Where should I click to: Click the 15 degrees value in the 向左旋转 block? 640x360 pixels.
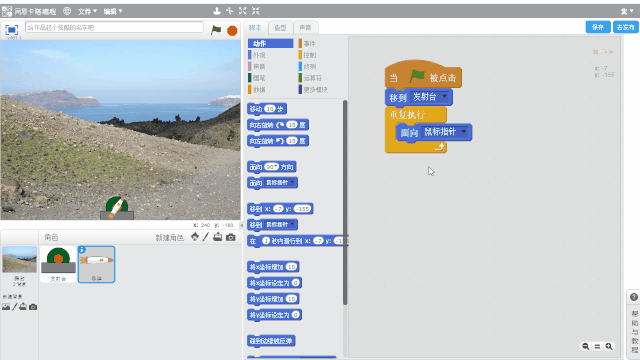point(291,141)
